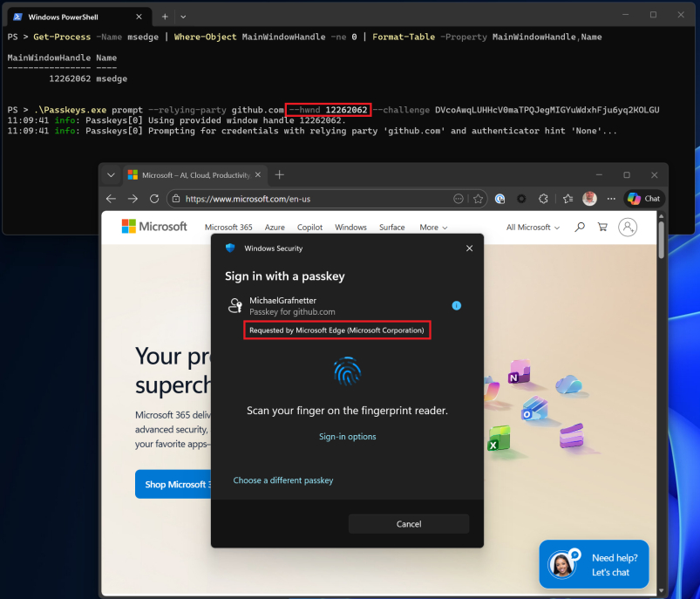Screen dimensions: 700x599
Task: Click the info icon beside MichaelGrafnetter passkey
Action: click(x=456, y=305)
